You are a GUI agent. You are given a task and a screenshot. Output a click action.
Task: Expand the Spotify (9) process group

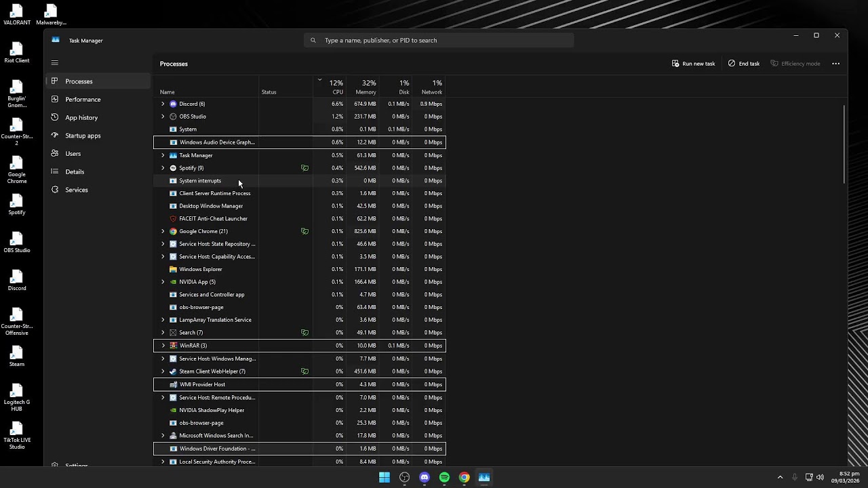tap(163, 168)
